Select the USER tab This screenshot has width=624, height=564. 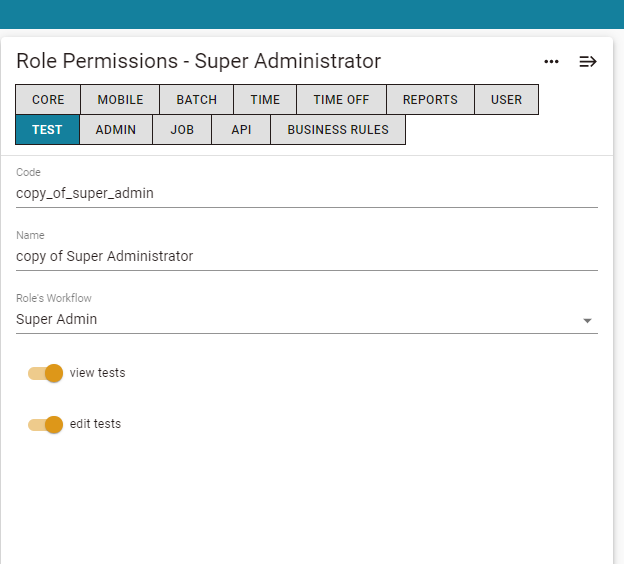point(506,100)
